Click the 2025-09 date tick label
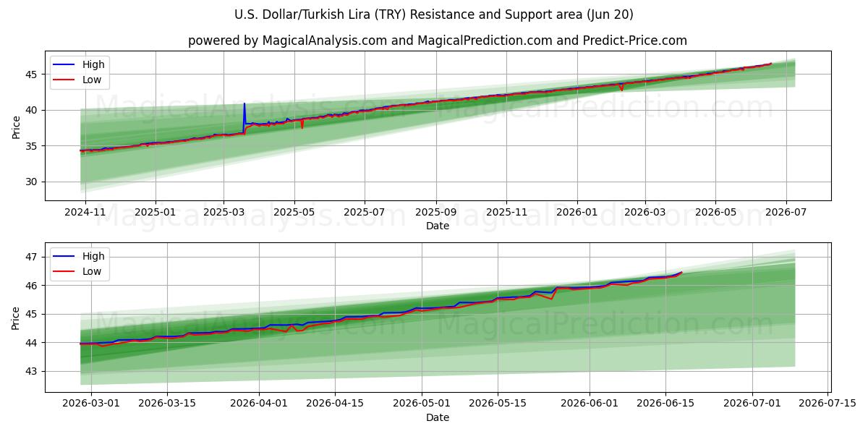Viewport: 868px width, 434px height. tap(436, 212)
